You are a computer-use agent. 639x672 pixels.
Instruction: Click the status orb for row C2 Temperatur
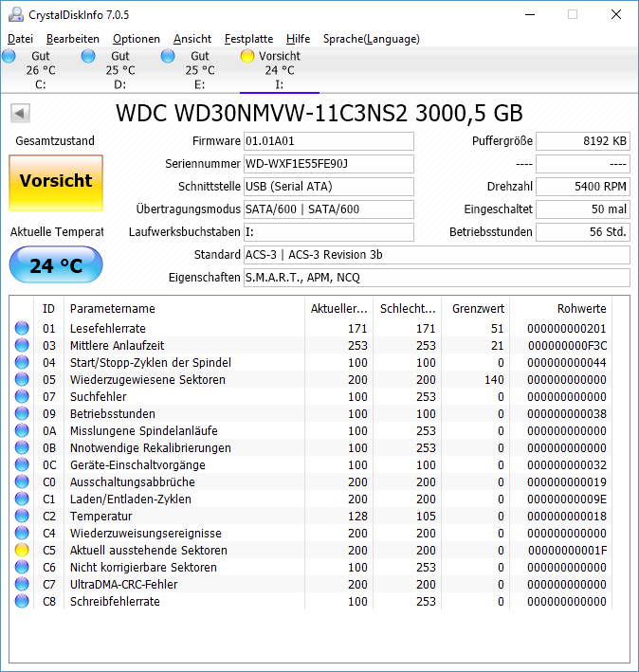click(x=22, y=516)
